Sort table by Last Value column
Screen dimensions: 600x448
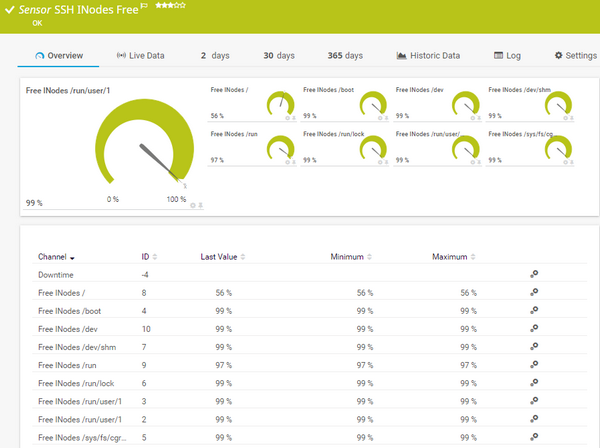222,257
